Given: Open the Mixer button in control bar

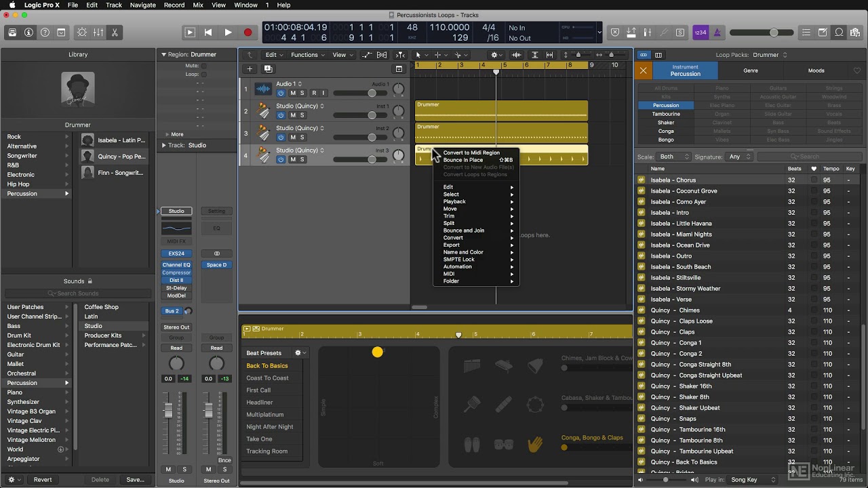Looking at the screenshot, I should point(98,32).
